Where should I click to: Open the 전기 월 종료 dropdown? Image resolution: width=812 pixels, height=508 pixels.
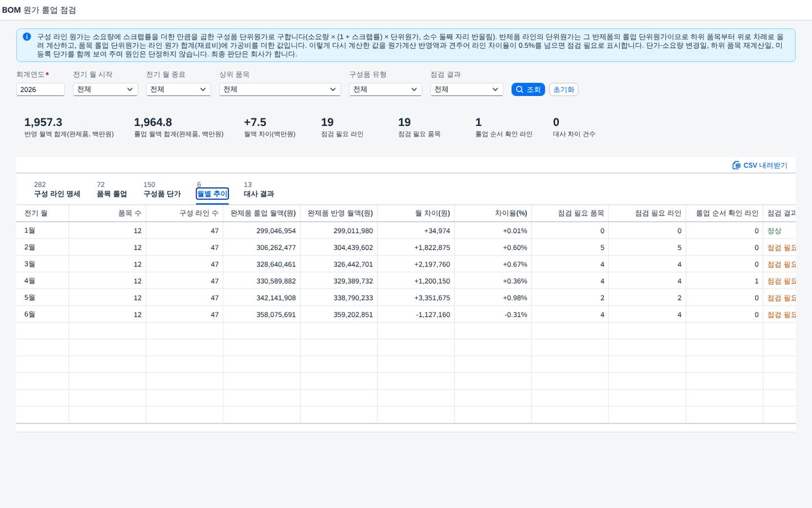tap(178, 89)
